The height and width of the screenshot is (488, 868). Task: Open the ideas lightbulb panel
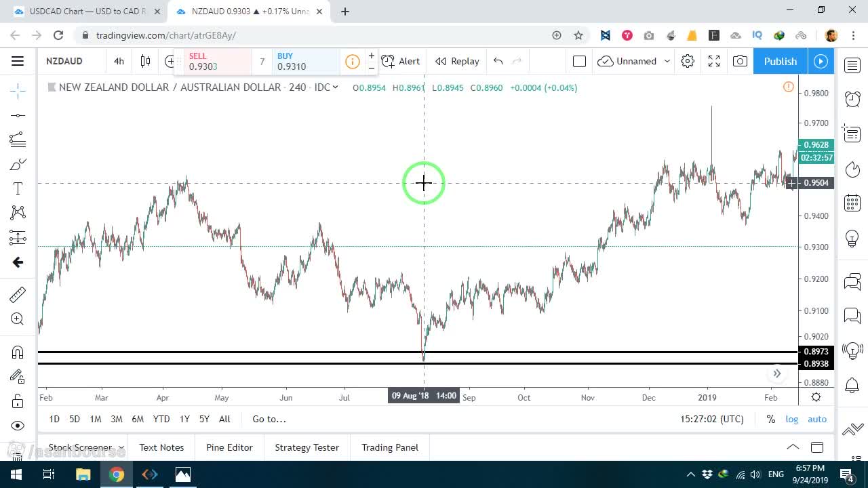(852, 238)
